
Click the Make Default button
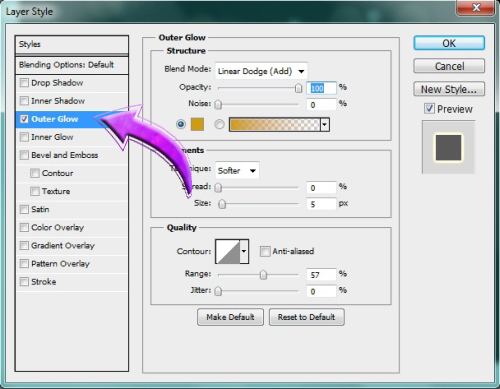tap(230, 317)
